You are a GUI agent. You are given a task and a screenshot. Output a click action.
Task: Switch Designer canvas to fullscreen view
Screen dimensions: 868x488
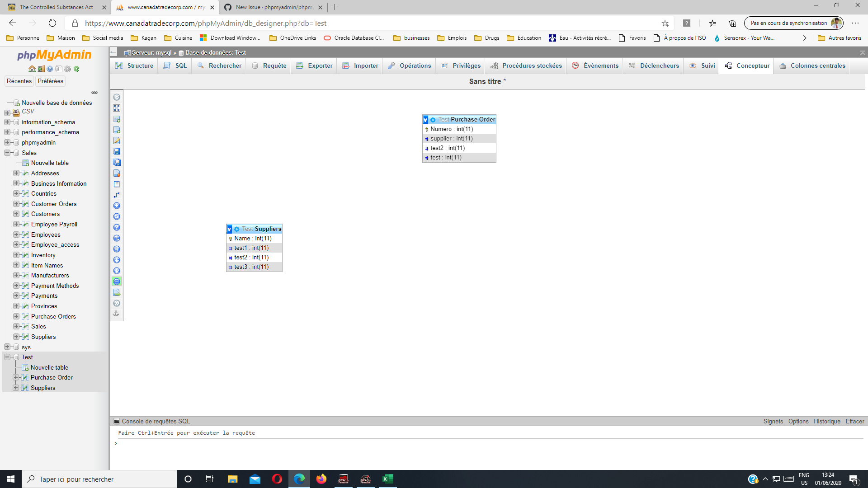tap(117, 108)
